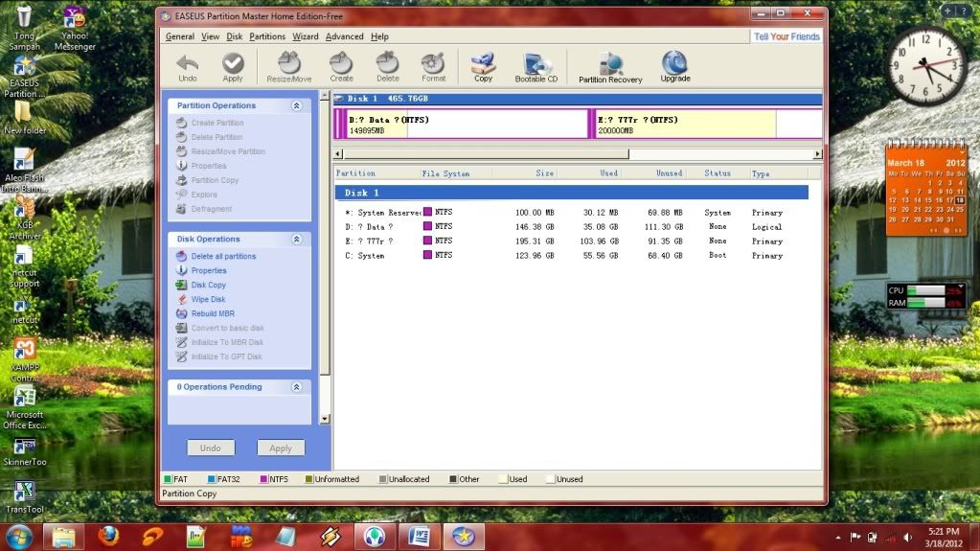Viewport: 980px width, 551px height.
Task: Click the Rebuild MBR icon
Action: point(181,313)
